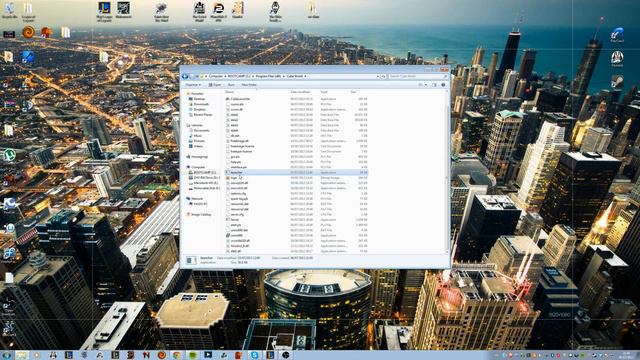
Task: Click Open in the Explorer toolbar
Action: pyautogui.click(x=215, y=85)
